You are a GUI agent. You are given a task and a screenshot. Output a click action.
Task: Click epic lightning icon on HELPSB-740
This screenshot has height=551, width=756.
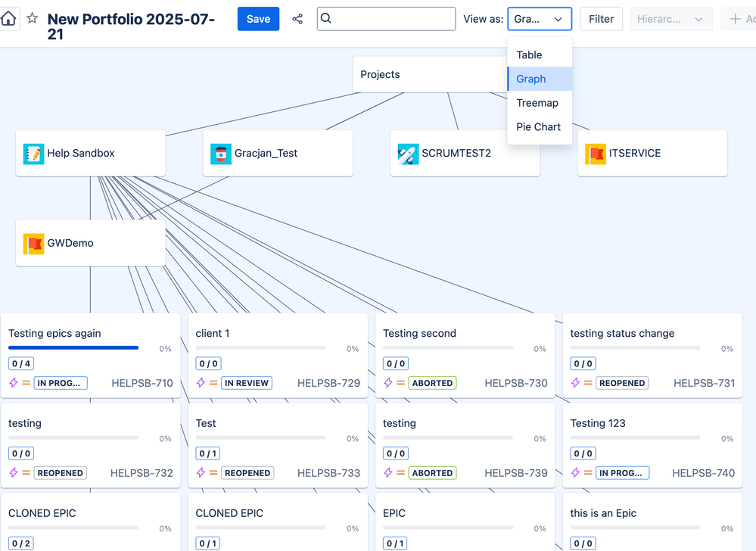pyautogui.click(x=576, y=473)
